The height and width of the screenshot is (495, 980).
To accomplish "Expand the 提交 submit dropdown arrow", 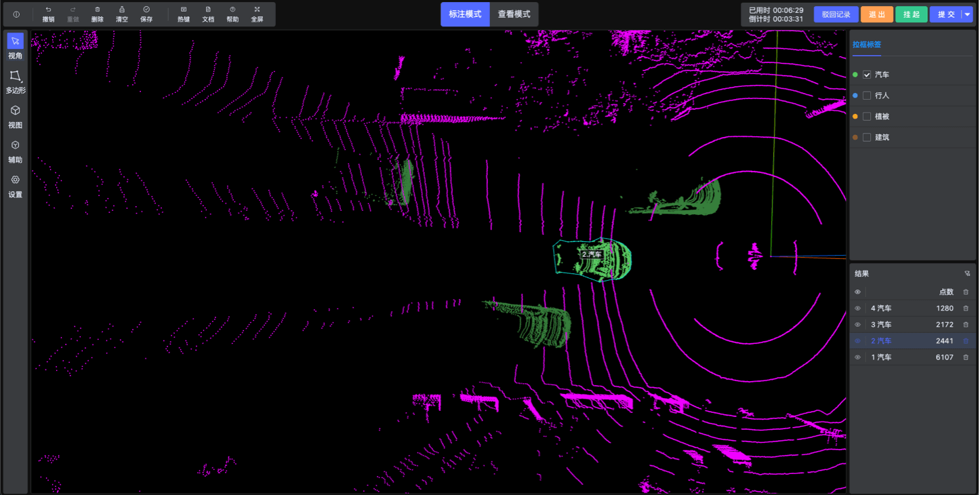I will tap(967, 14).
